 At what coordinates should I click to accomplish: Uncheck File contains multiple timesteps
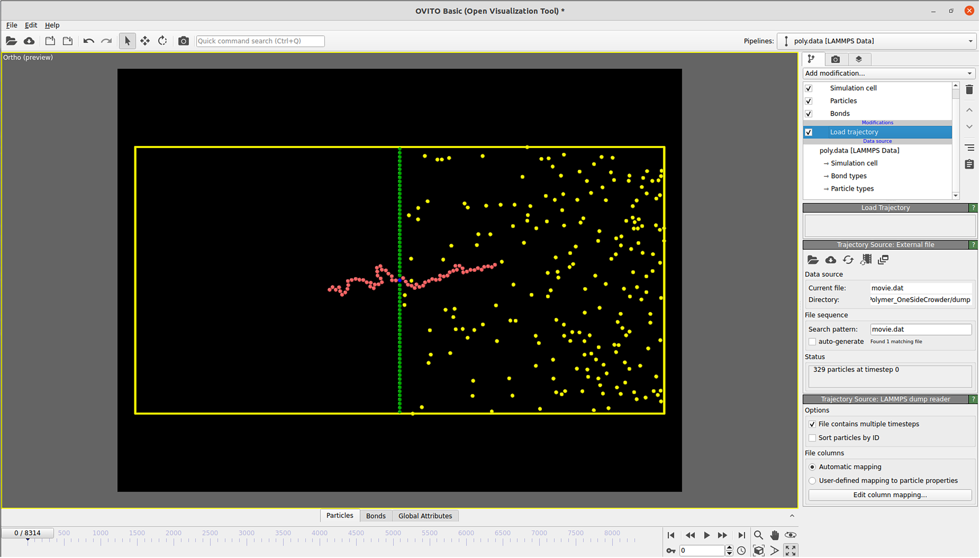812,424
